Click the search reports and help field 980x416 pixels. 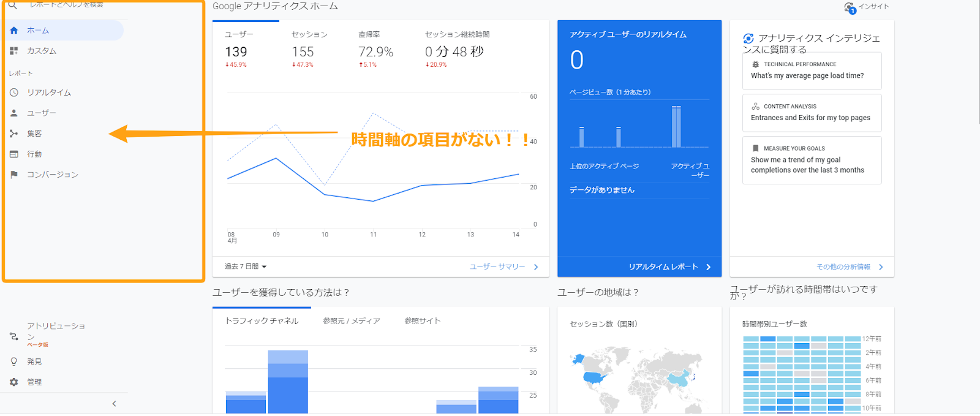pos(67,4)
